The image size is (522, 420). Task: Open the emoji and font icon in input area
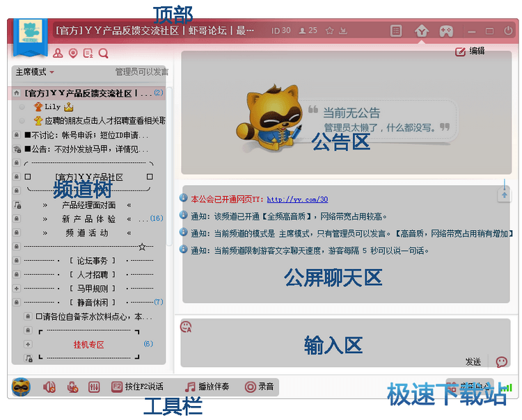coord(186,327)
